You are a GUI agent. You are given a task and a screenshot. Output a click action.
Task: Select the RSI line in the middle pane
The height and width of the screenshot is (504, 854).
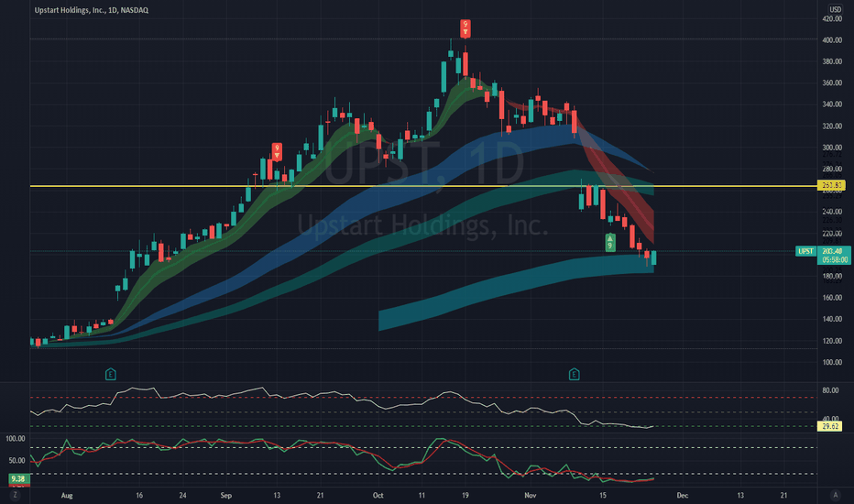342,408
